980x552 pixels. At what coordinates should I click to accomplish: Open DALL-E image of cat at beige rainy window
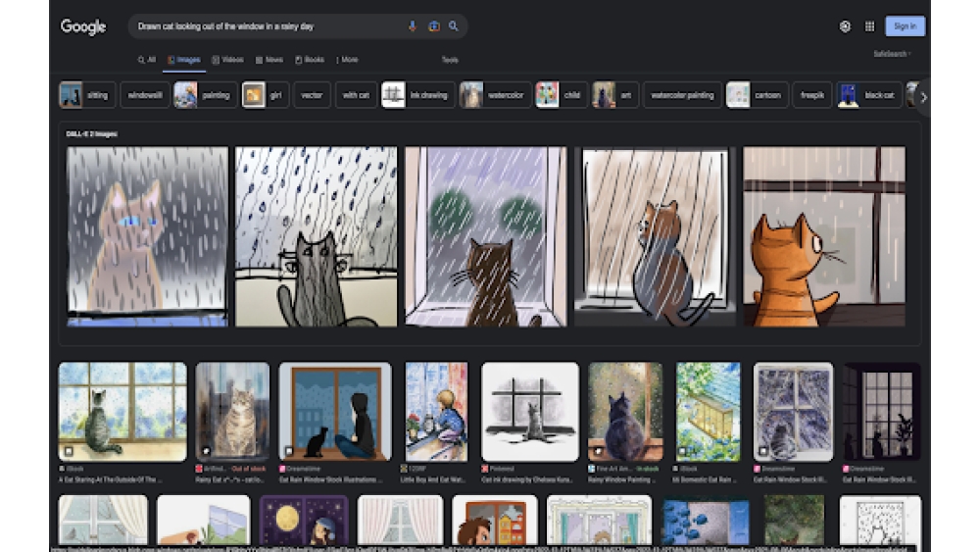point(655,236)
